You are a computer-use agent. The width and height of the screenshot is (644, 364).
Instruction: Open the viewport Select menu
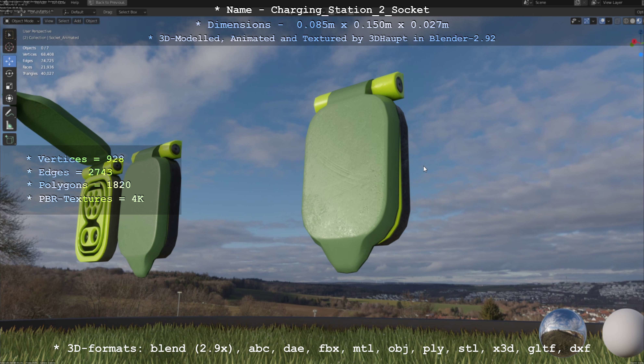64,21
